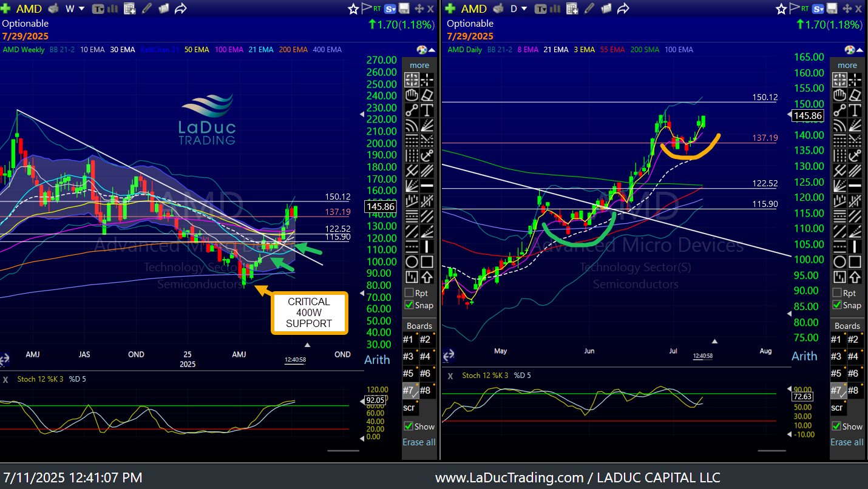Toggle the flag on the daily chart
This screenshot has width=868, height=489.
coord(793,8)
